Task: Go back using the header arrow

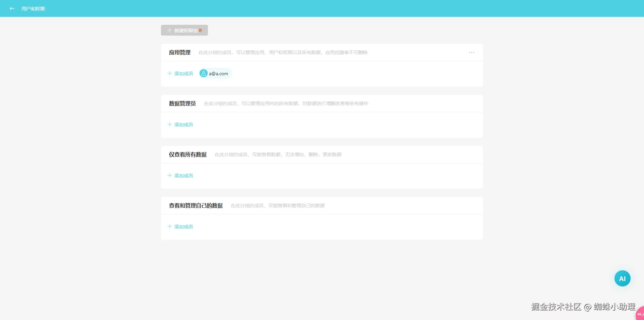Action: click(x=12, y=8)
